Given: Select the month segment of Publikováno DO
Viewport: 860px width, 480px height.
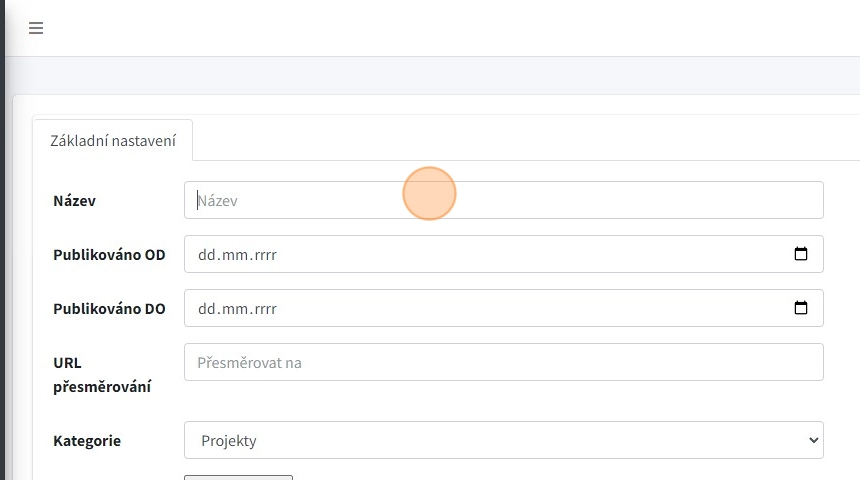Looking at the screenshot, I should click(x=232, y=309).
